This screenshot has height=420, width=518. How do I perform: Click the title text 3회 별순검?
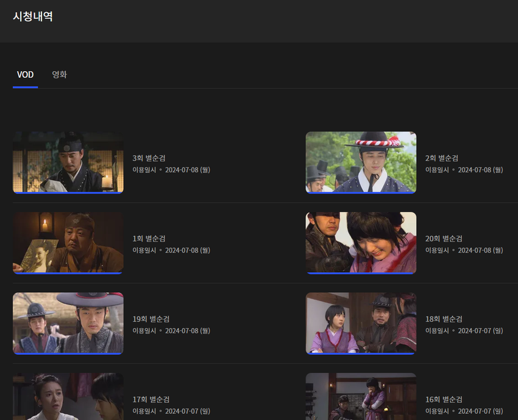point(149,158)
